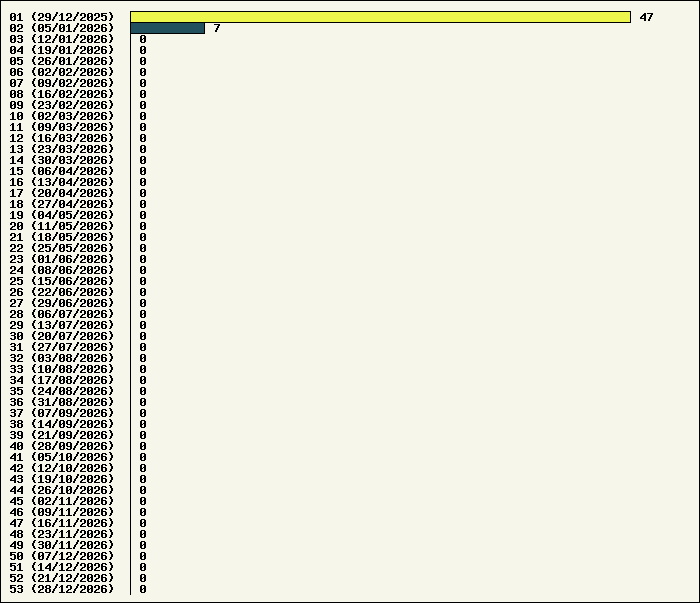Choose the week 35 (24/08/2026) label
Screen dimensions: 700x603
point(62,391)
